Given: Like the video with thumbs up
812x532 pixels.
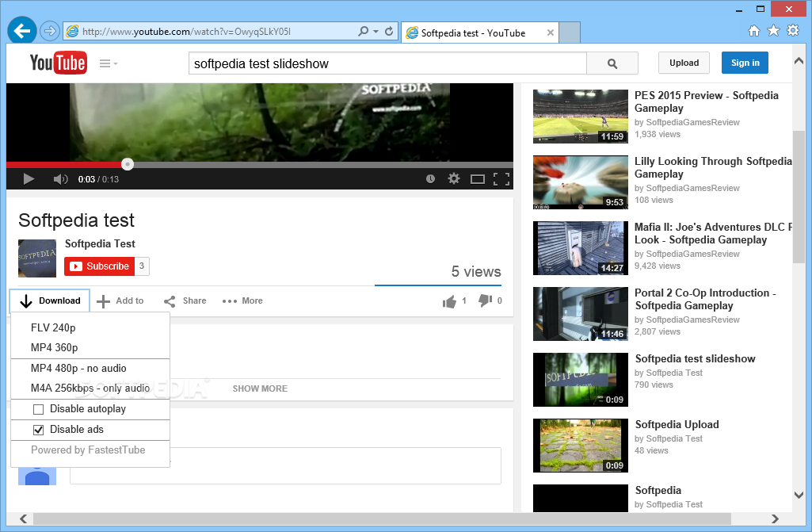Looking at the screenshot, I should (449, 300).
